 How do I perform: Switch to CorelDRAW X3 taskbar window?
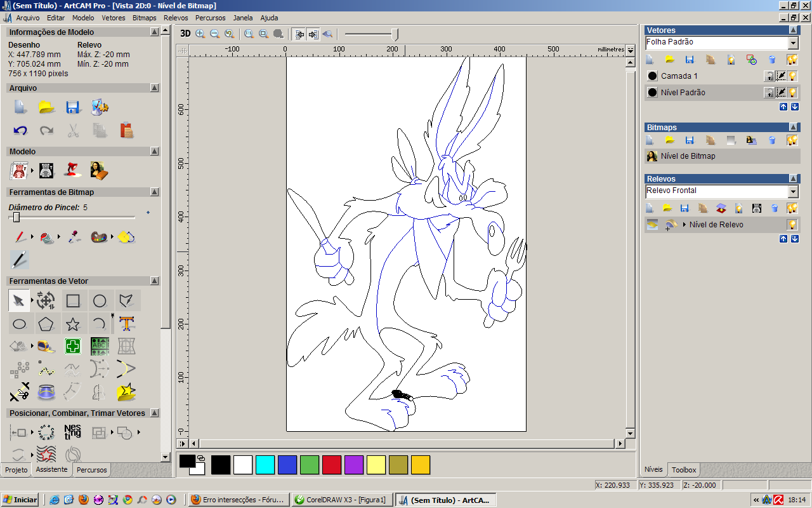click(x=342, y=500)
